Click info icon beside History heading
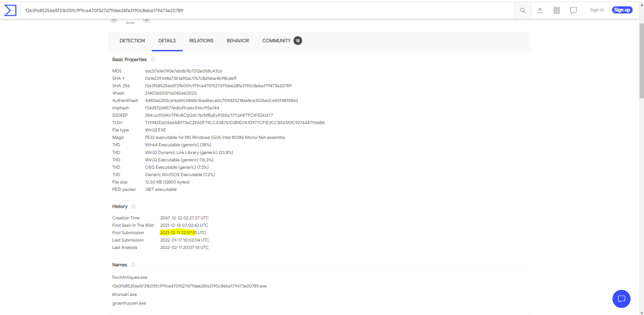Image resolution: width=644 pixels, height=315 pixels. coord(134,207)
